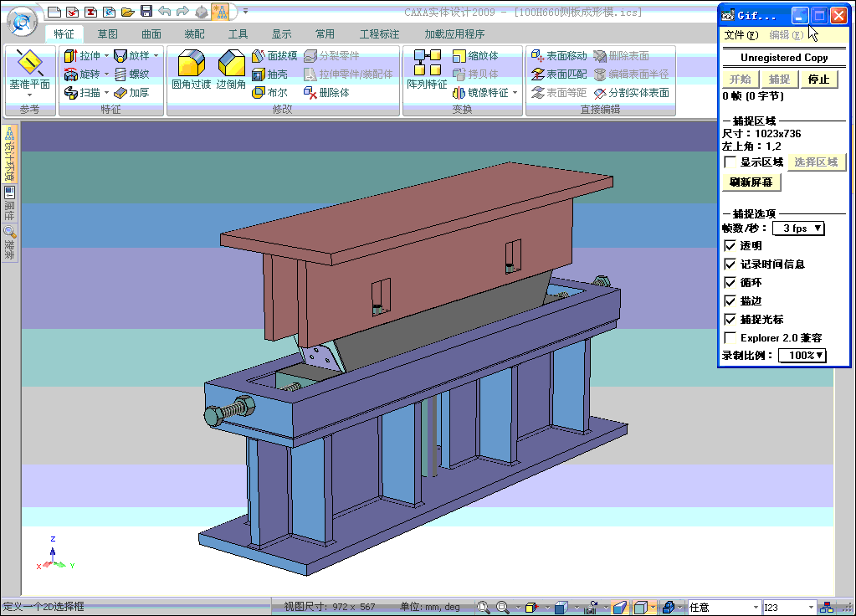Uncheck the 透明 transparency checkbox
Viewport: 856px width, 616px height.
point(730,246)
